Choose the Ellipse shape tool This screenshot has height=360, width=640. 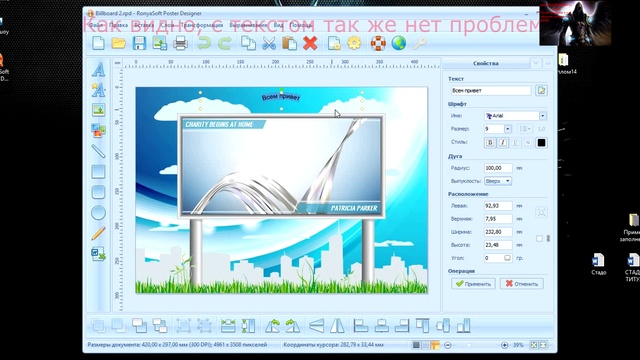(98, 213)
